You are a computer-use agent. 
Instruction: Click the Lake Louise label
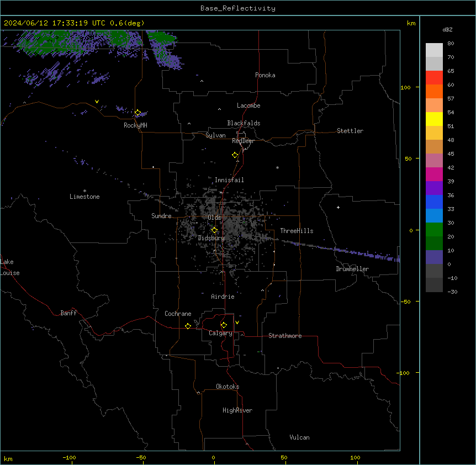10,267
